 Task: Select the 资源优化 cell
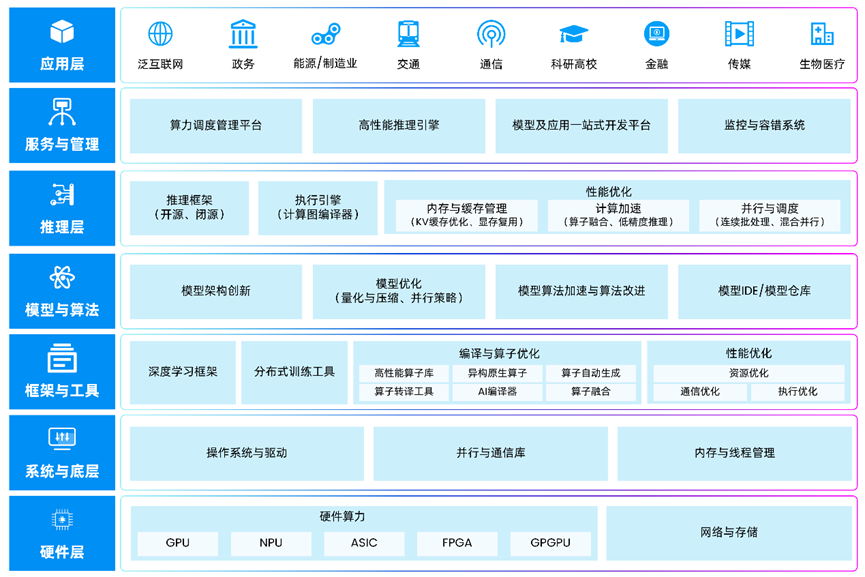click(x=749, y=373)
